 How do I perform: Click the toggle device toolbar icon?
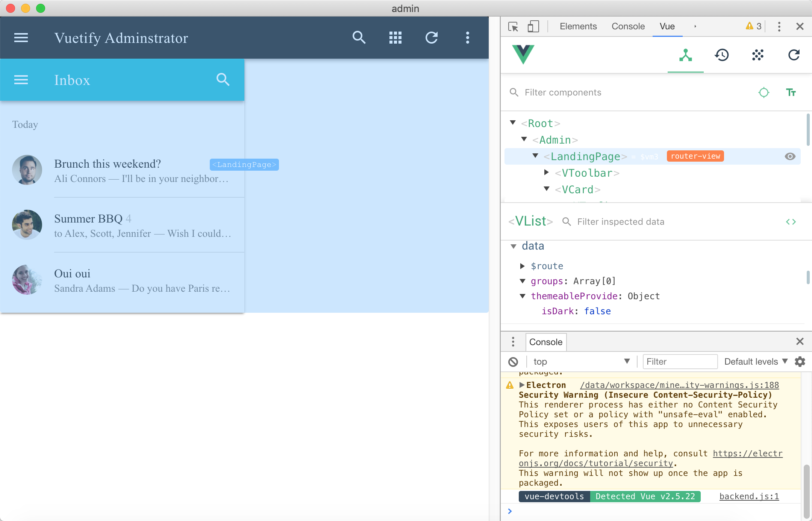tap(533, 26)
